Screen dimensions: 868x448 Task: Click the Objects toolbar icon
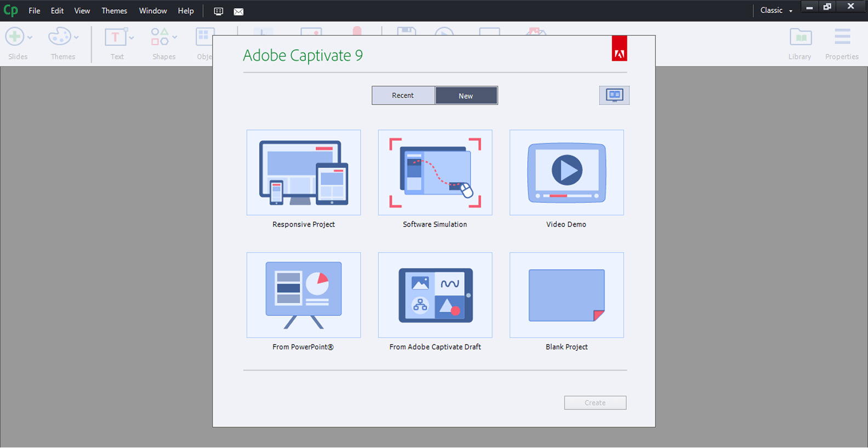tap(204, 37)
